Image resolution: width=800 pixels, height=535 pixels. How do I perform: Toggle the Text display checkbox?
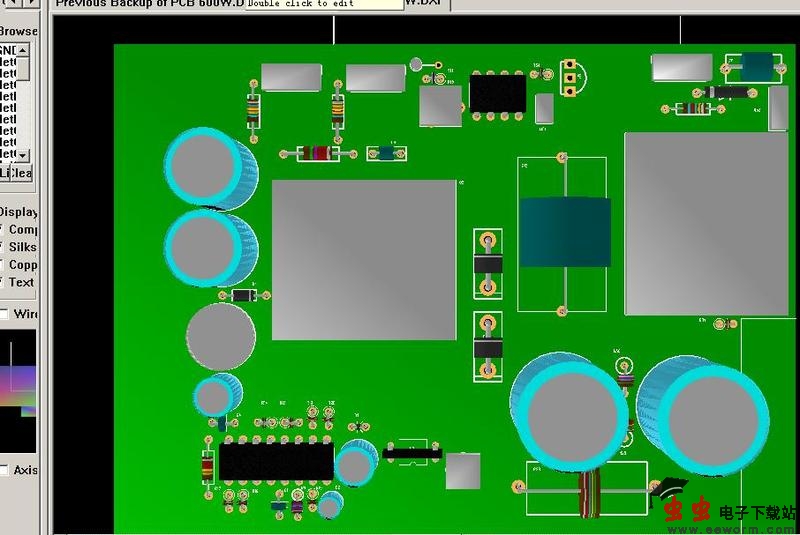pyautogui.click(x=3, y=283)
